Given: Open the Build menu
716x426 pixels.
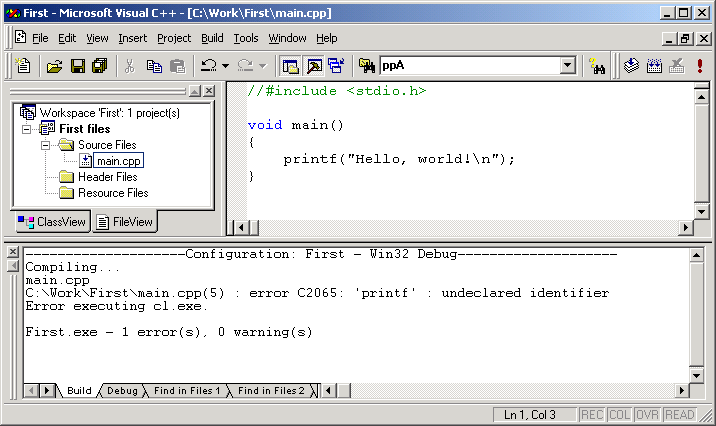Looking at the screenshot, I should tap(212, 38).
